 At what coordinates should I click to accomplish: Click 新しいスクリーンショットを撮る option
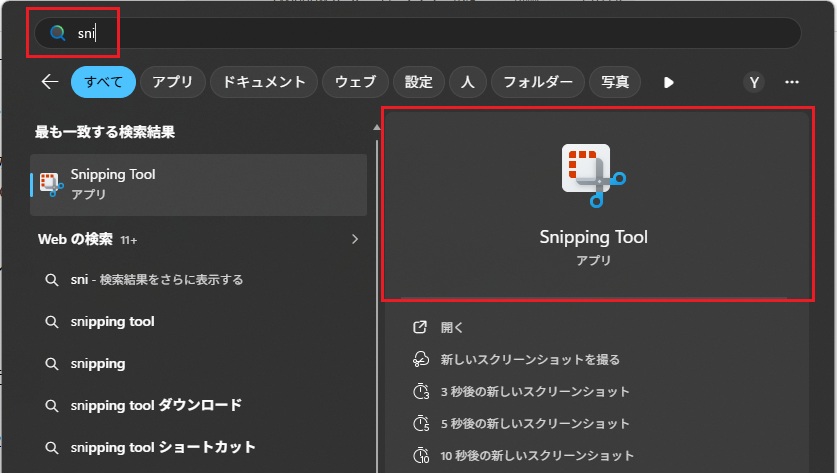point(530,359)
